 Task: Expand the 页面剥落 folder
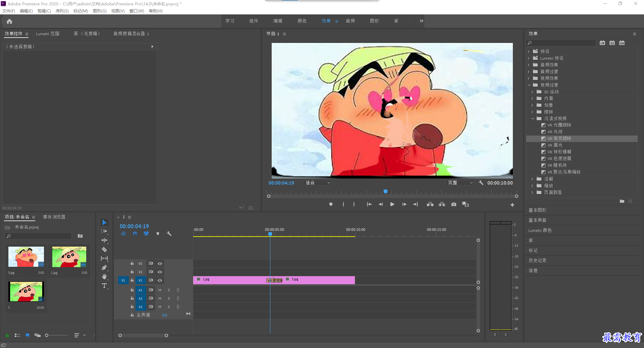pyautogui.click(x=532, y=192)
